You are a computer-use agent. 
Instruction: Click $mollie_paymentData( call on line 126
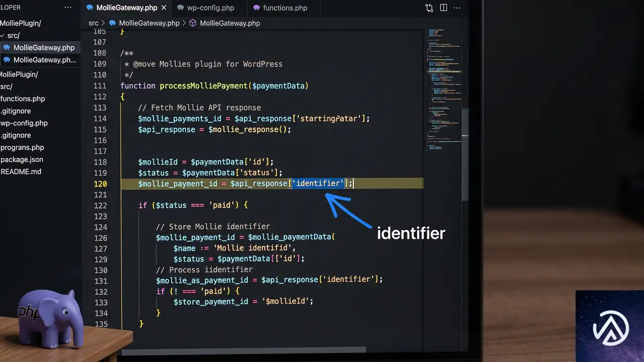click(x=291, y=237)
